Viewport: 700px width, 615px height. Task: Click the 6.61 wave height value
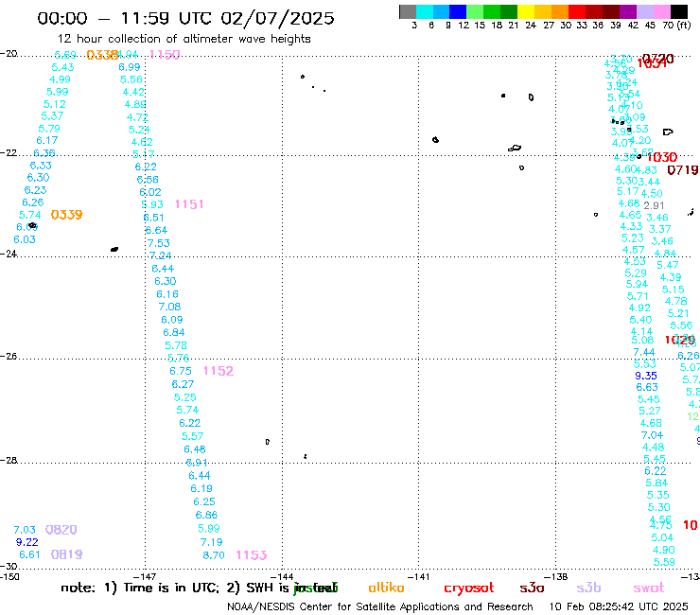(29, 554)
